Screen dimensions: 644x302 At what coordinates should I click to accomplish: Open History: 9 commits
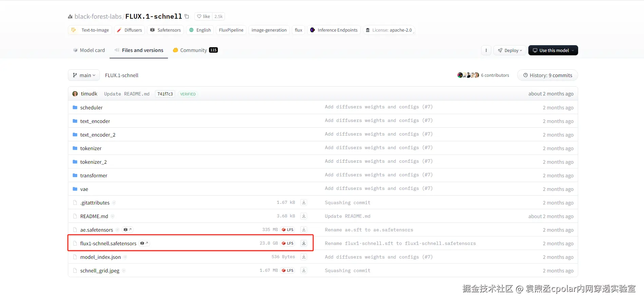(x=547, y=75)
